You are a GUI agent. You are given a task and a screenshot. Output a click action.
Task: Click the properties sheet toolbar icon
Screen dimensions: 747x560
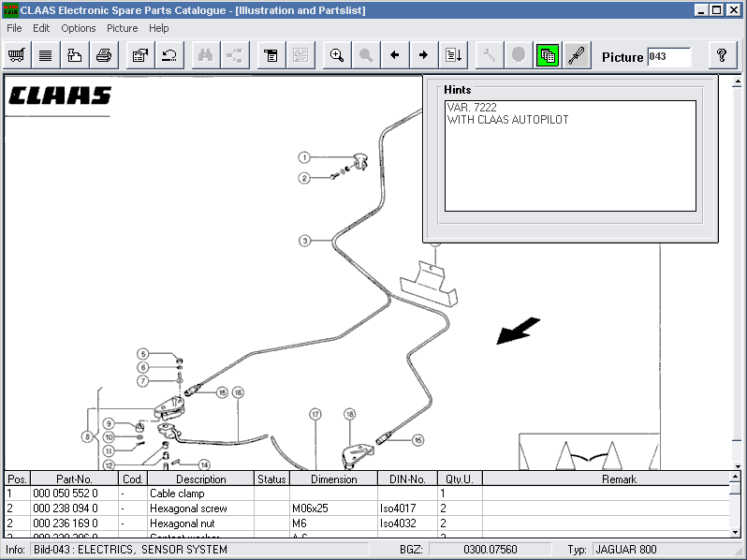point(140,55)
